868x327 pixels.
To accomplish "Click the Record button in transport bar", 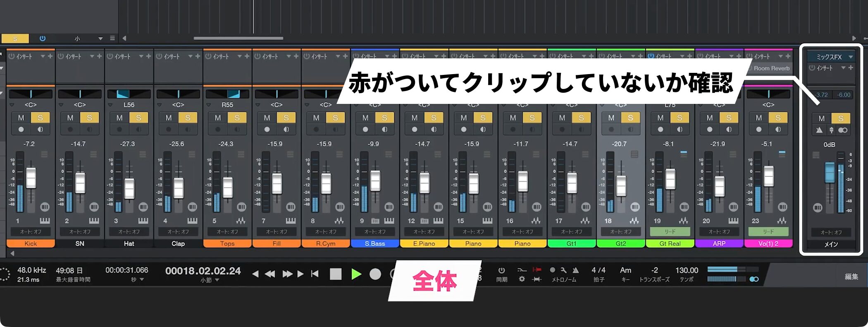I will point(375,274).
